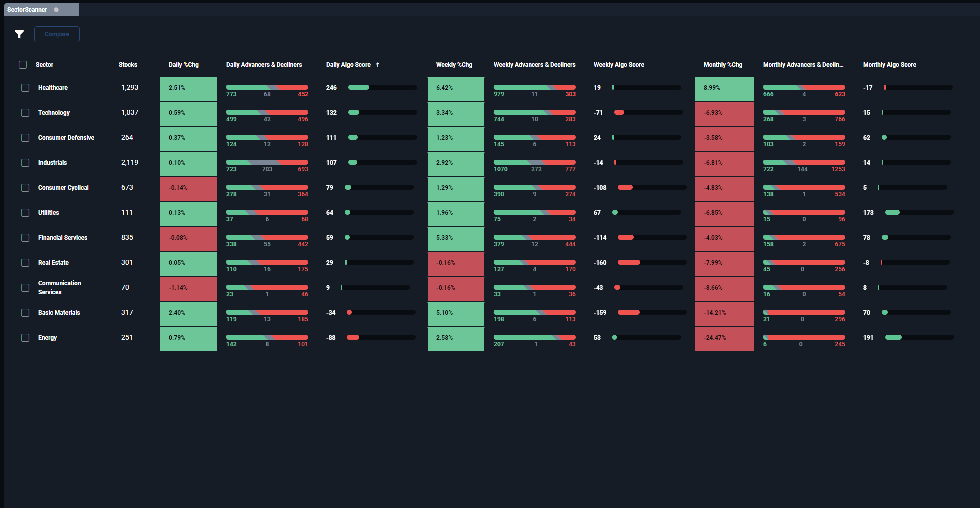Select Healthcare 8.99% monthly change cell

pyautogui.click(x=724, y=89)
